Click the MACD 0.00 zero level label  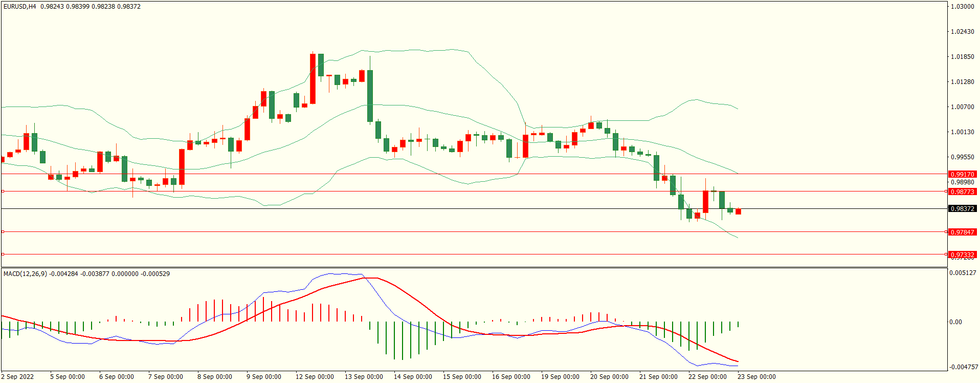click(955, 322)
